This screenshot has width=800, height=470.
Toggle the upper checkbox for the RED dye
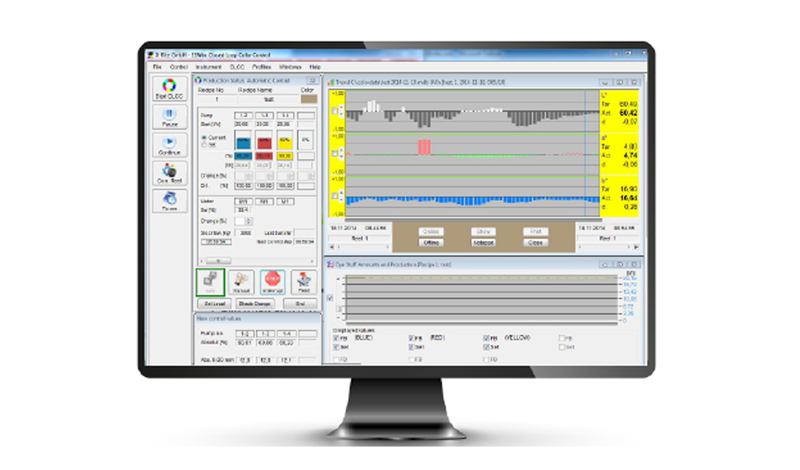coord(412,338)
